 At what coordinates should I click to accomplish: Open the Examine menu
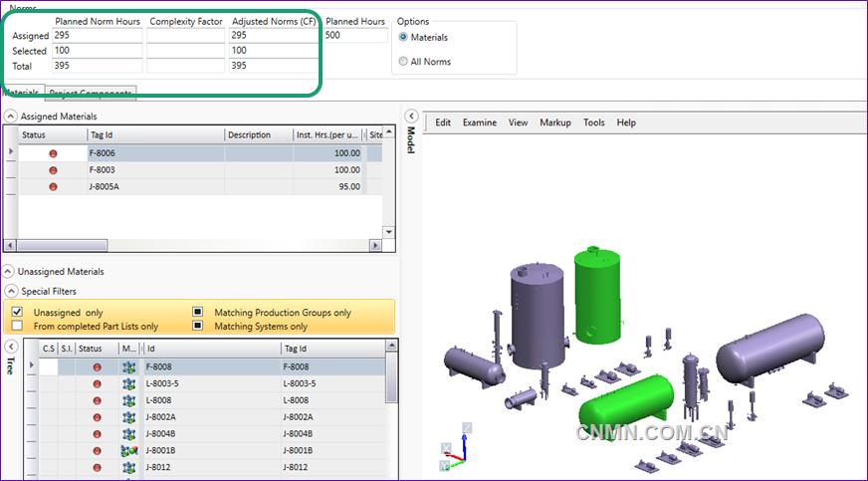pos(479,122)
